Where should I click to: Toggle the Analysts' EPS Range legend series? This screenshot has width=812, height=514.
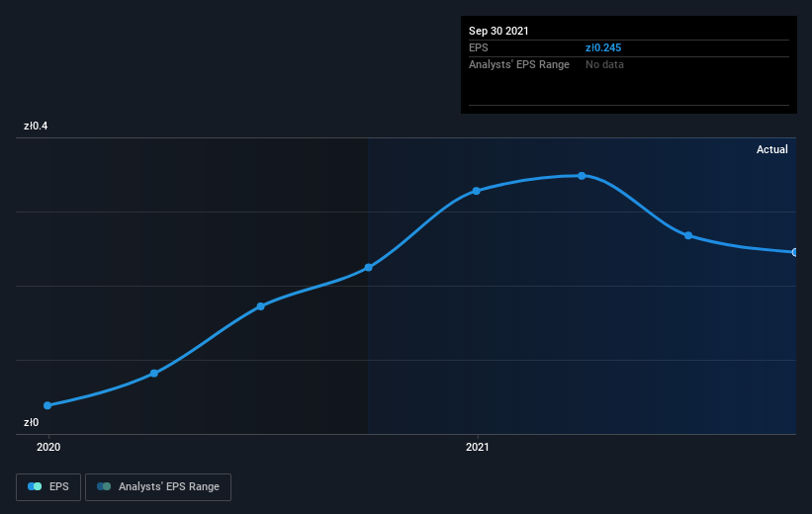click(x=158, y=487)
